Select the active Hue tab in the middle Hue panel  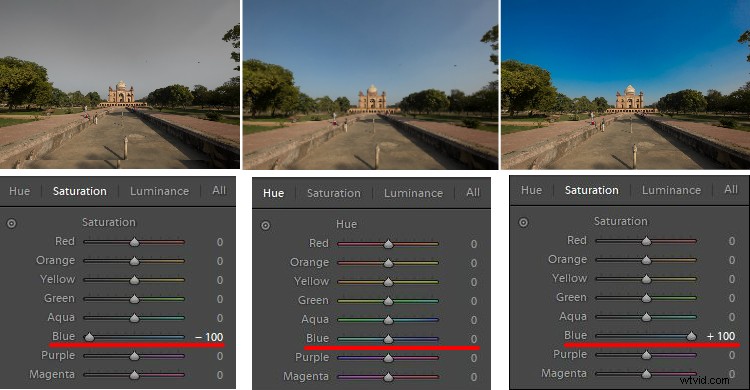coord(273,193)
